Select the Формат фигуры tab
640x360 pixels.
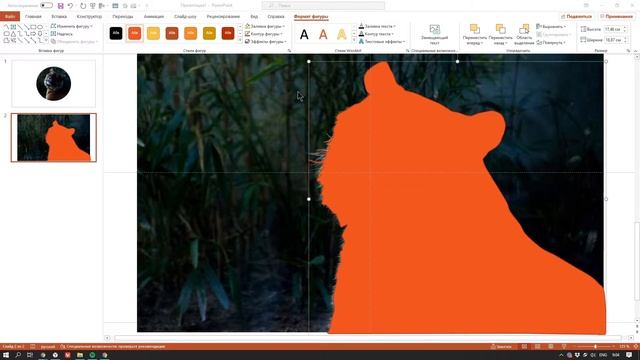point(311,17)
